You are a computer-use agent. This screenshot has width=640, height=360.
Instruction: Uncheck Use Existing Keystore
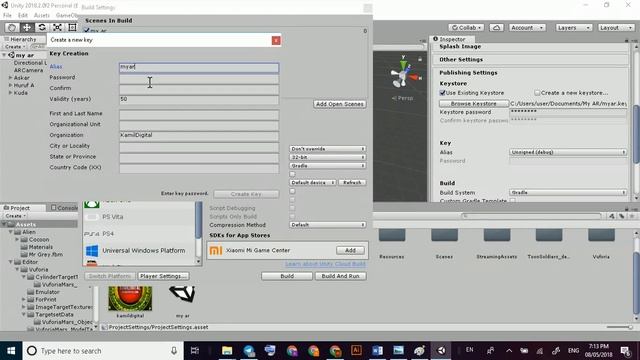coord(442,93)
